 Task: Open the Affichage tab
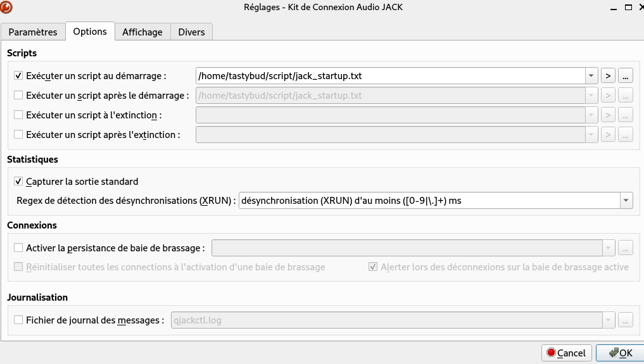click(142, 32)
